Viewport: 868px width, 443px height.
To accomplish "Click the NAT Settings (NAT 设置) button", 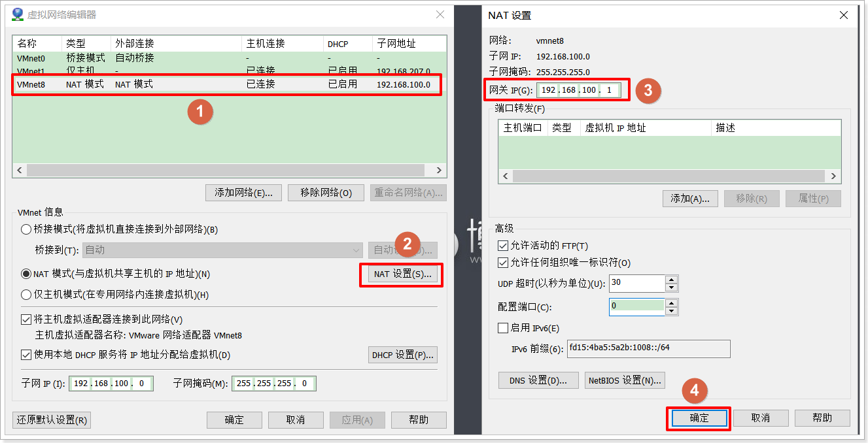I will tap(402, 274).
